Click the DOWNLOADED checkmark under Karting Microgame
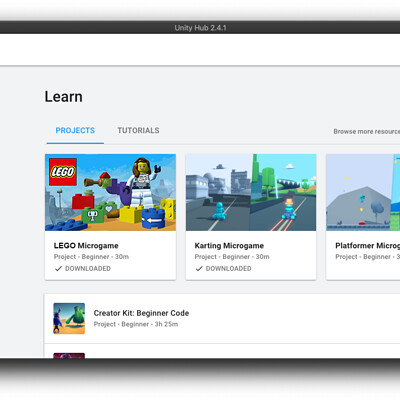The width and height of the screenshot is (400, 400). coord(199,268)
